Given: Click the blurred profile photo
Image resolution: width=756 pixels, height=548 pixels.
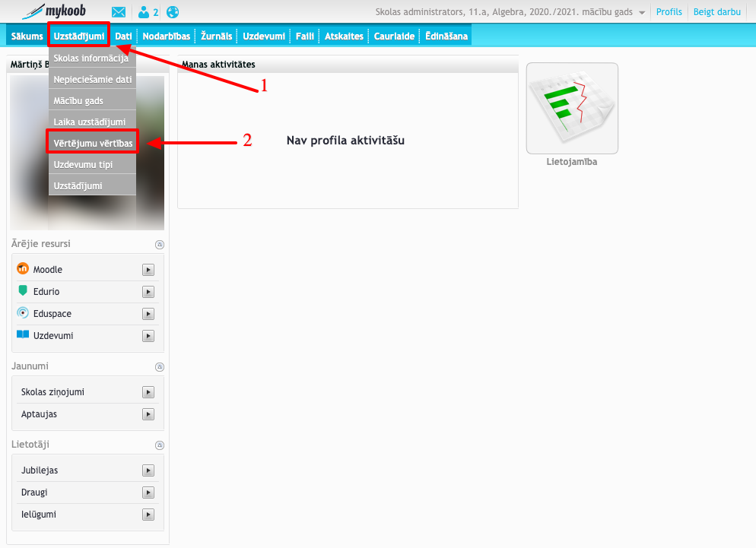Looking at the screenshot, I should pos(87,153).
